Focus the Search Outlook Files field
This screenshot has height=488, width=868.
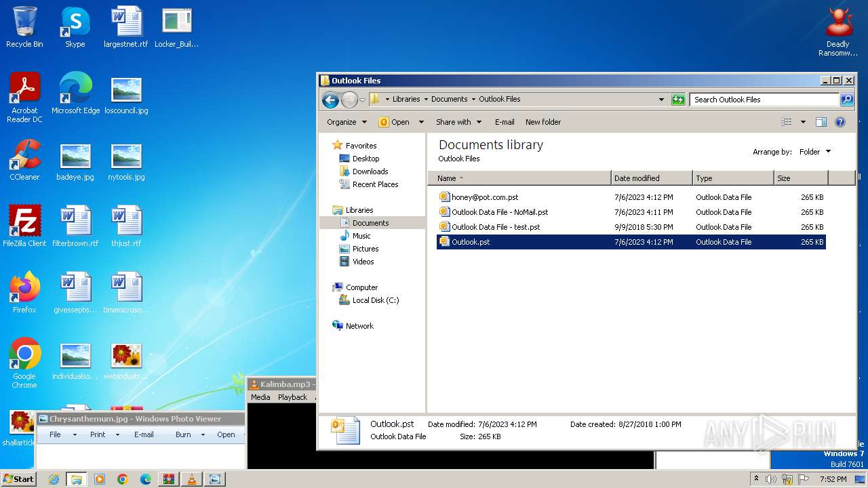click(765, 100)
